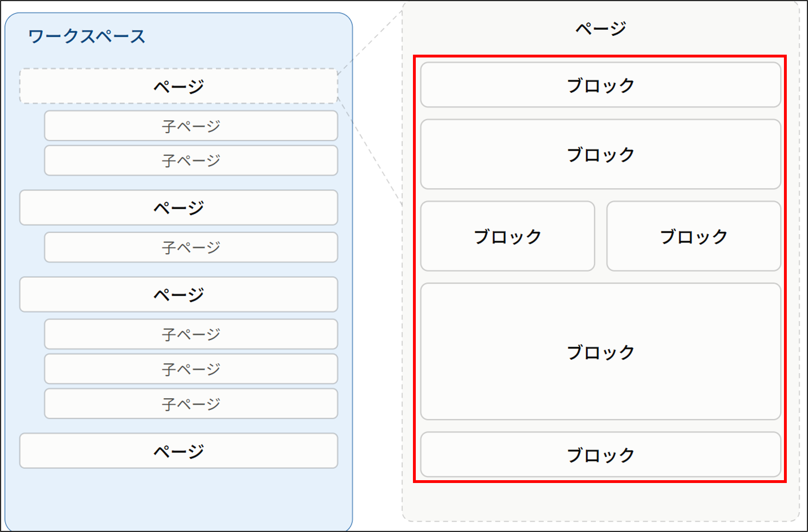Select the dashed-outline ページ box in workspace
This screenshot has width=808, height=532.
click(x=179, y=86)
